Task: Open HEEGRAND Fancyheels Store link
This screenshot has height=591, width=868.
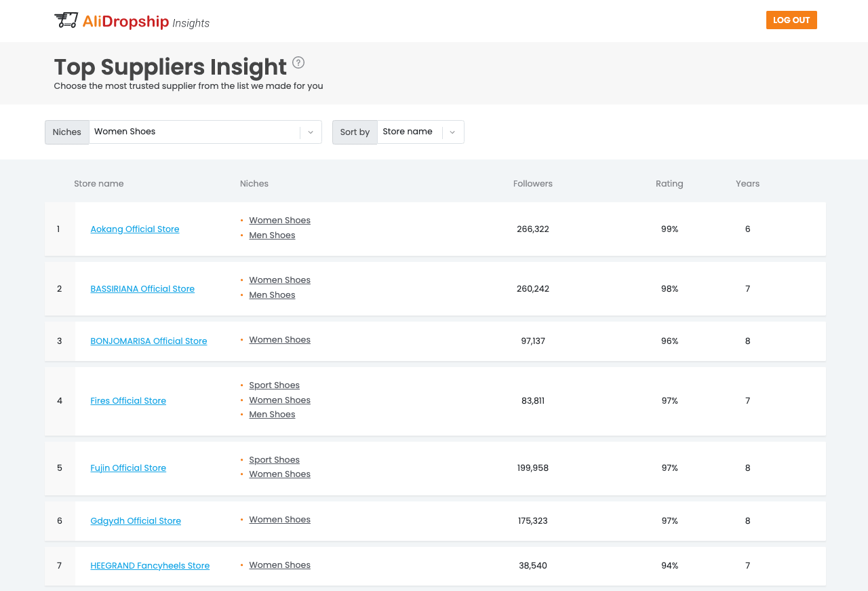Action: pyautogui.click(x=150, y=566)
